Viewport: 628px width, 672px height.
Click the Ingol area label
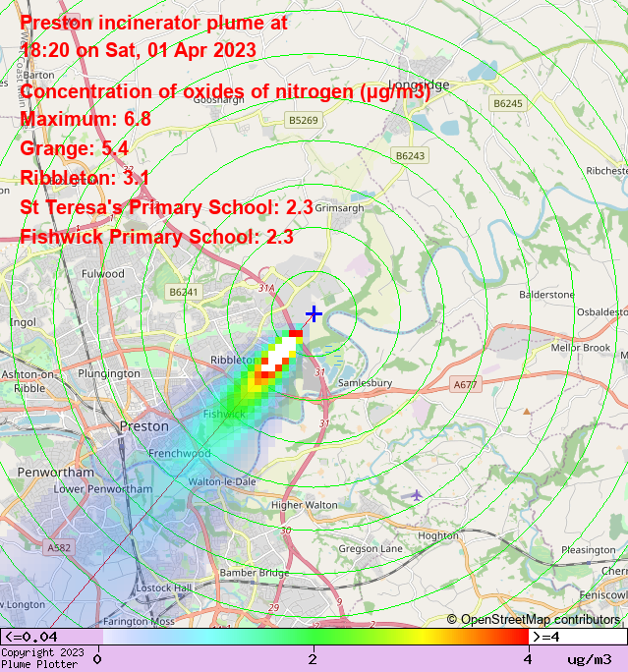(x=24, y=322)
